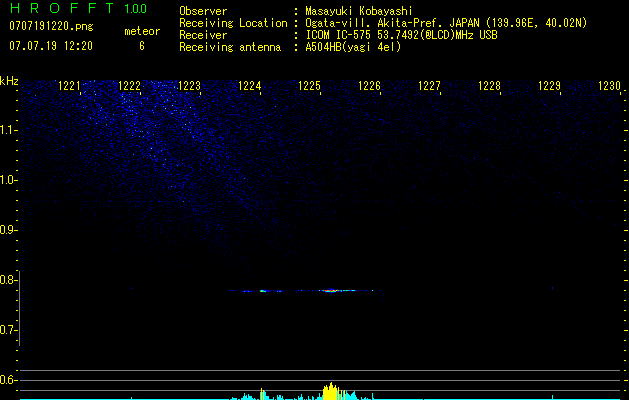Click observer name Masayuki Kobayashi
The image size is (629, 400).
pyautogui.click(x=359, y=11)
